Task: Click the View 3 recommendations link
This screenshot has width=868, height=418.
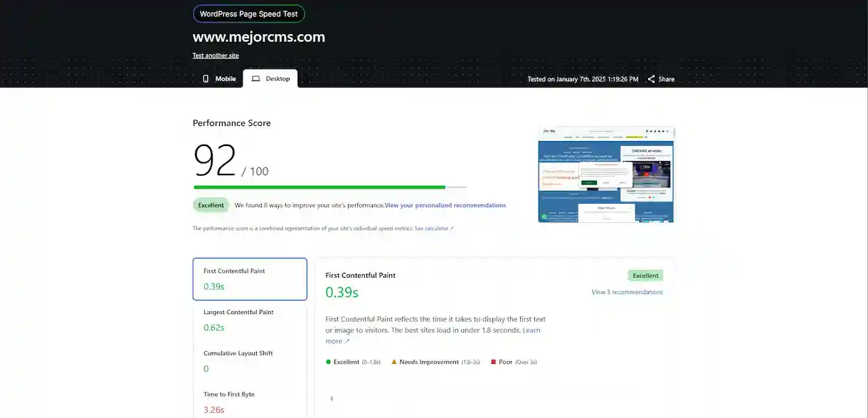Action: [x=627, y=292]
